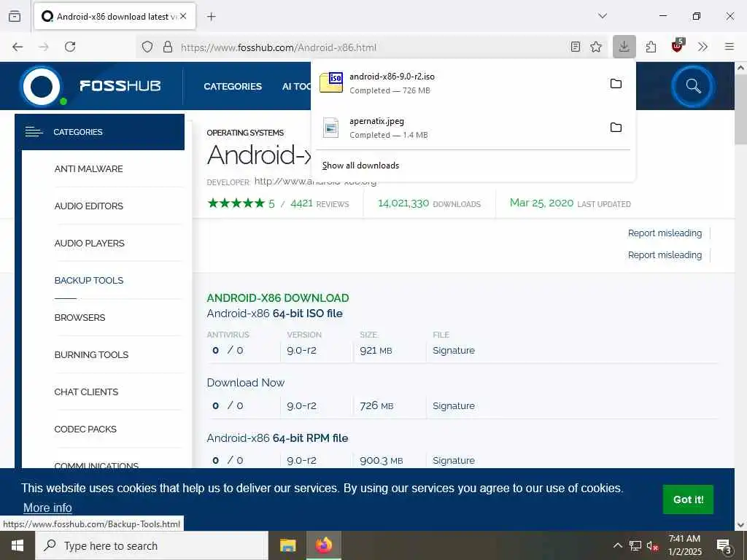The height and width of the screenshot is (560, 747).
Task: Open the notification center icon
Action: [x=724, y=545]
